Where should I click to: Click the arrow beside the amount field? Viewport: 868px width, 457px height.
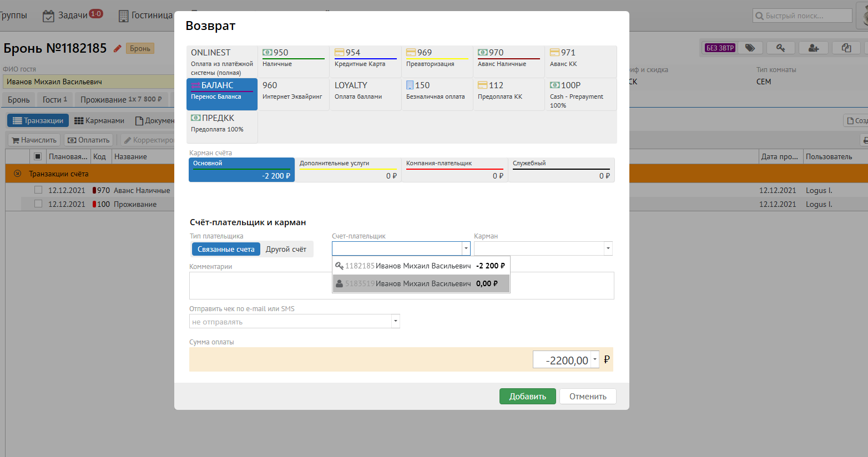[595, 359]
